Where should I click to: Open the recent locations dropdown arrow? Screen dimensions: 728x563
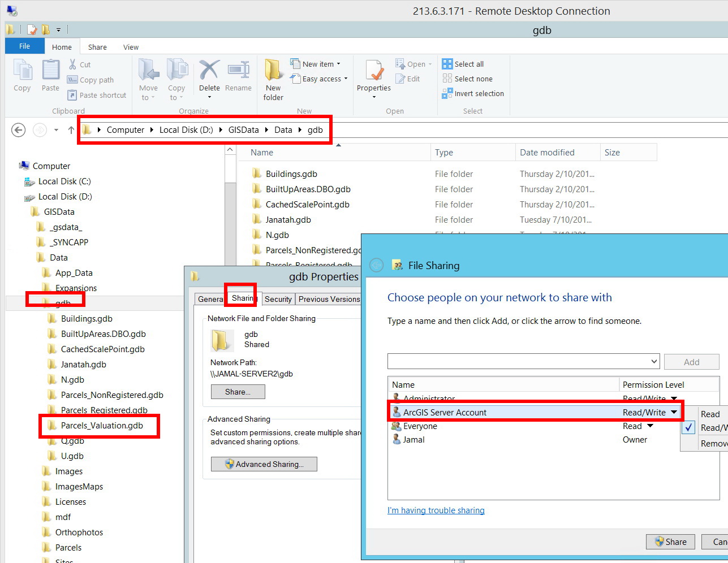click(x=56, y=130)
